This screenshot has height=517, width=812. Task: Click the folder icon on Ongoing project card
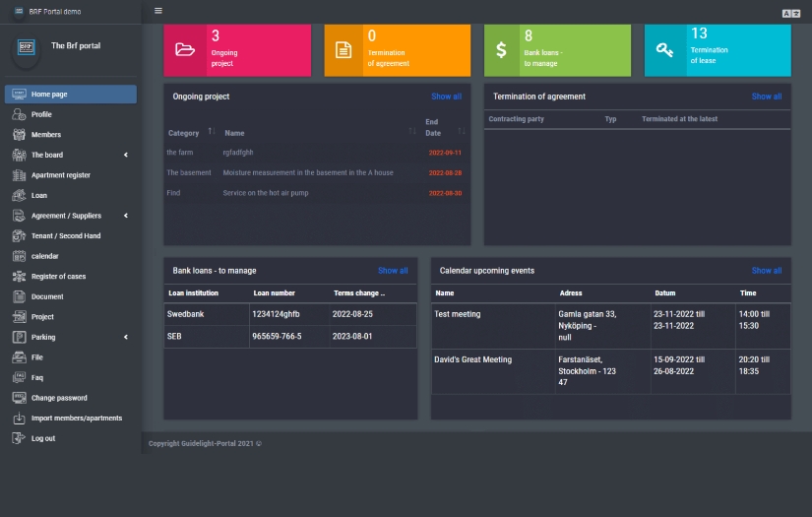pyautogui.click(x=185, y=50)
